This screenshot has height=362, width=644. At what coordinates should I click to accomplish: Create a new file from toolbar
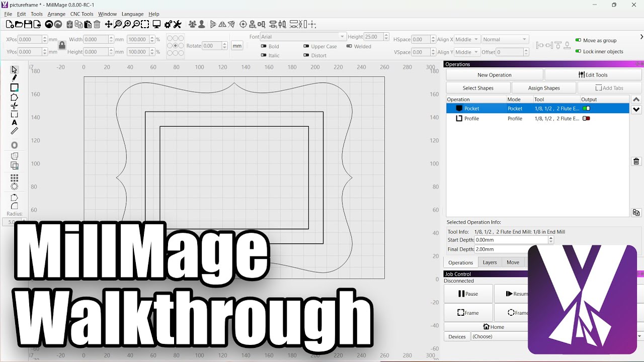pos(10,24)
